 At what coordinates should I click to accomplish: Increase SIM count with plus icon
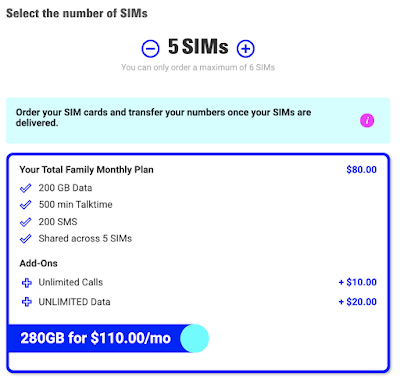(246, 49)
